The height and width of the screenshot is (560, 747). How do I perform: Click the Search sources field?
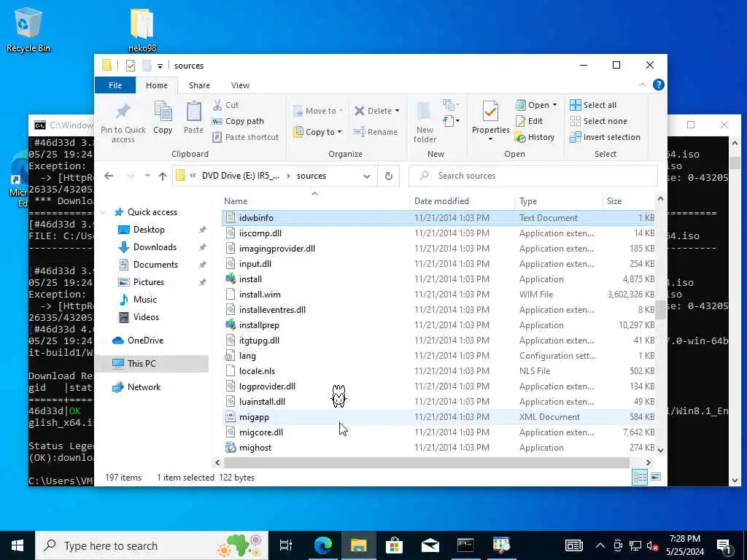point(533,176)
